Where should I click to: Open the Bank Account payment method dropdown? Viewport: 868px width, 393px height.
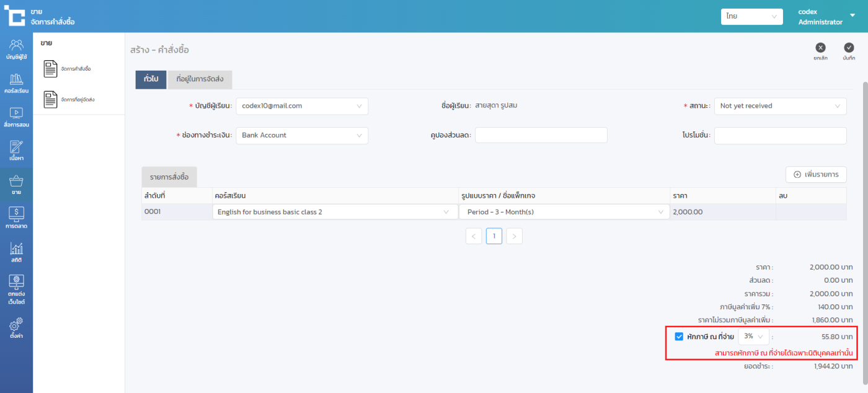pos(301,135)
